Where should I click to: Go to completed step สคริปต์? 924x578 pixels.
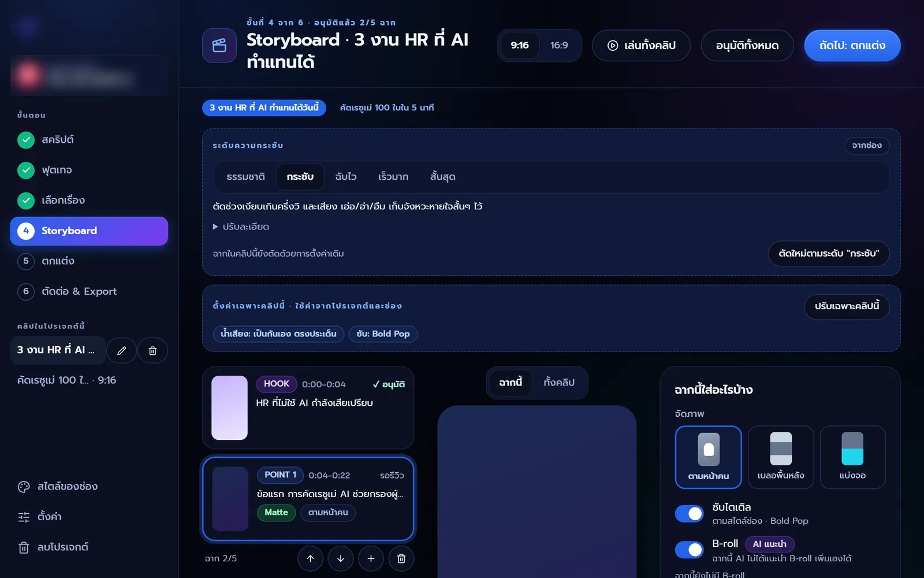tap(89, 140)
